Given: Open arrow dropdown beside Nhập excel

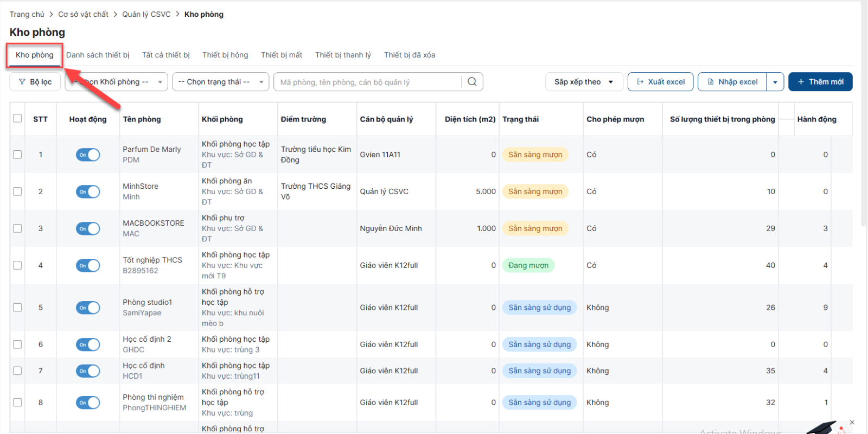Looking at the screenshot, I should click(x=775, y=82).
